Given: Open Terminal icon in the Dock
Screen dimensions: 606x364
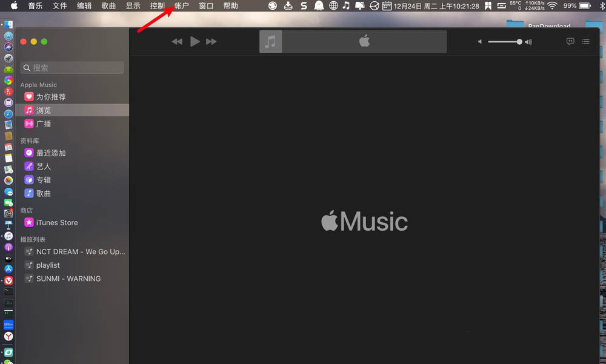Looking at the screenshot, I should 8,292.
